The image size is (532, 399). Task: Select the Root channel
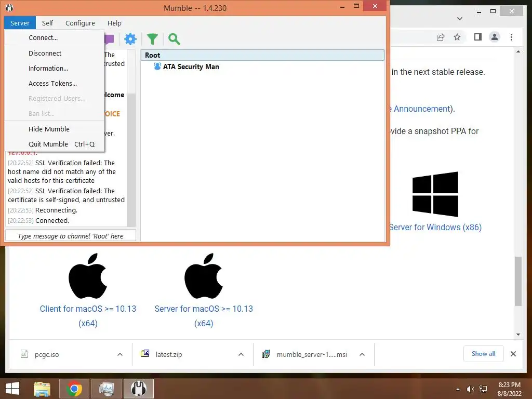(x=262, y=55)
